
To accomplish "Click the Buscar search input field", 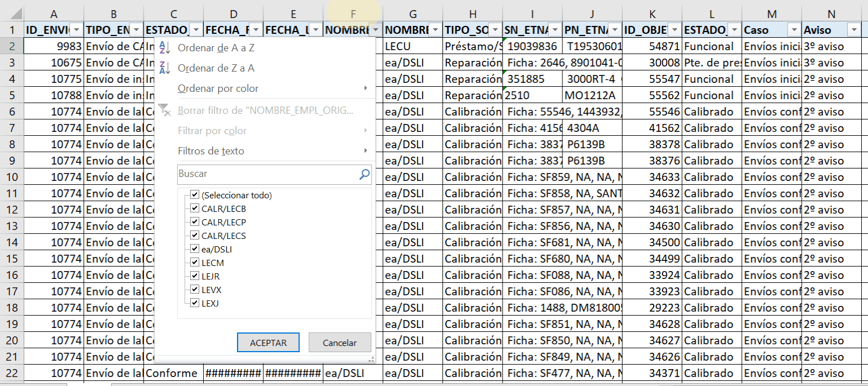I will (x=265, y=174).
